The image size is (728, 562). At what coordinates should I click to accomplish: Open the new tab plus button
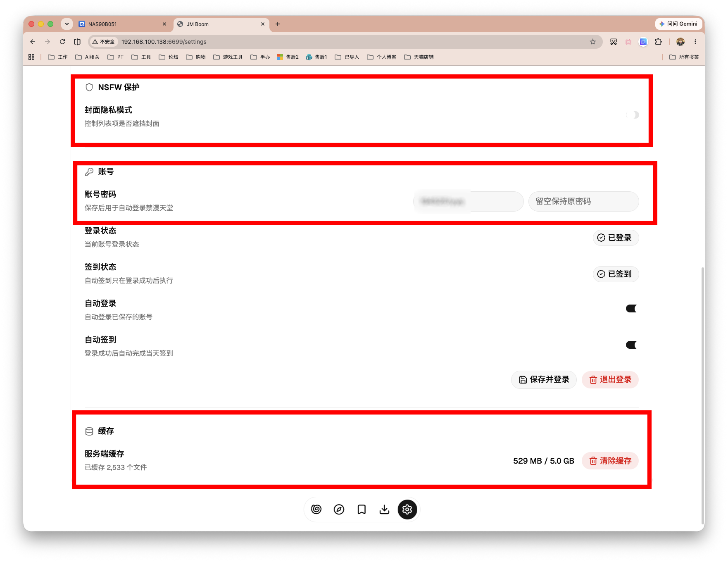(278, 24)
